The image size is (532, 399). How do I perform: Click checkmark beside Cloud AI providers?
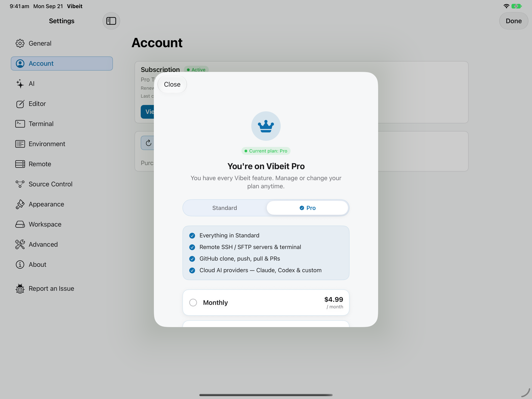pos(192,271)
